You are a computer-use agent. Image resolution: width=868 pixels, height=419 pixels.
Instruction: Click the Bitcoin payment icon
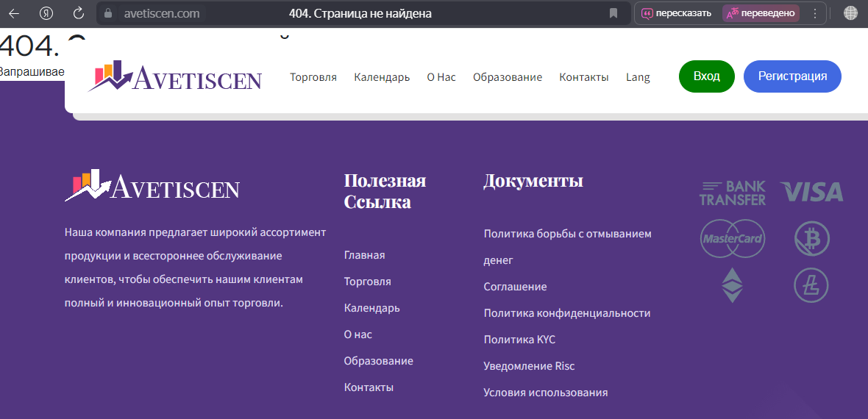pyautogui.click(x=811, y=239)
